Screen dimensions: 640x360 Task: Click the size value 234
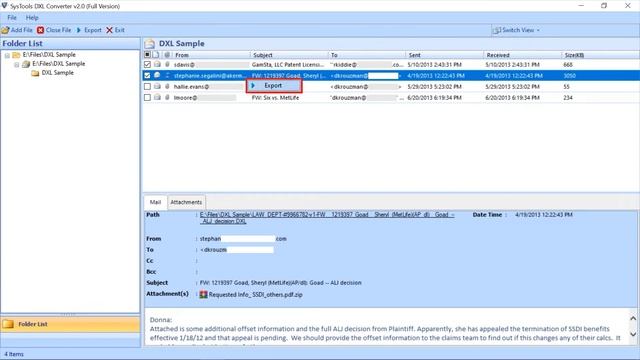click(568, 98)
